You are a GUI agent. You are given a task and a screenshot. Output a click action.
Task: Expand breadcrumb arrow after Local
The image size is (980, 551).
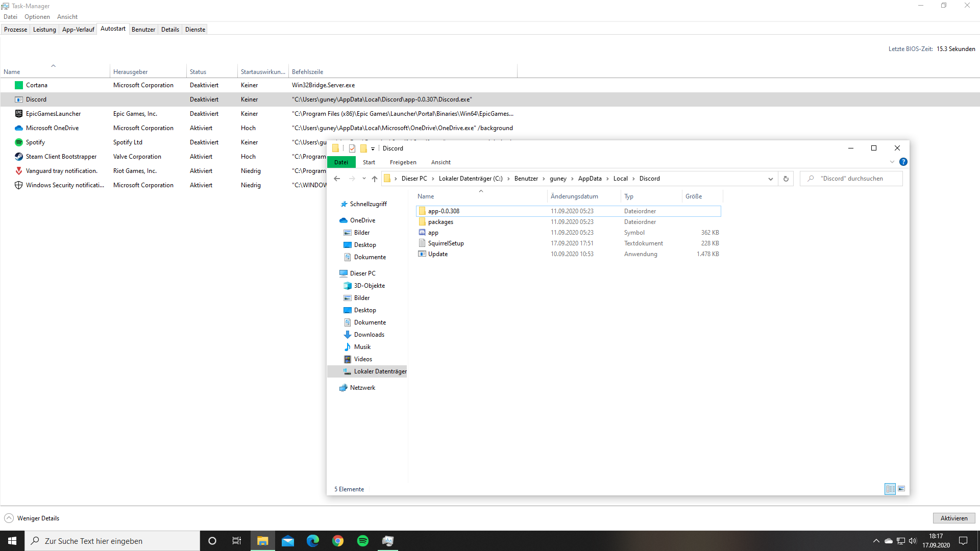pyautogui.click(x=633, y=179)
